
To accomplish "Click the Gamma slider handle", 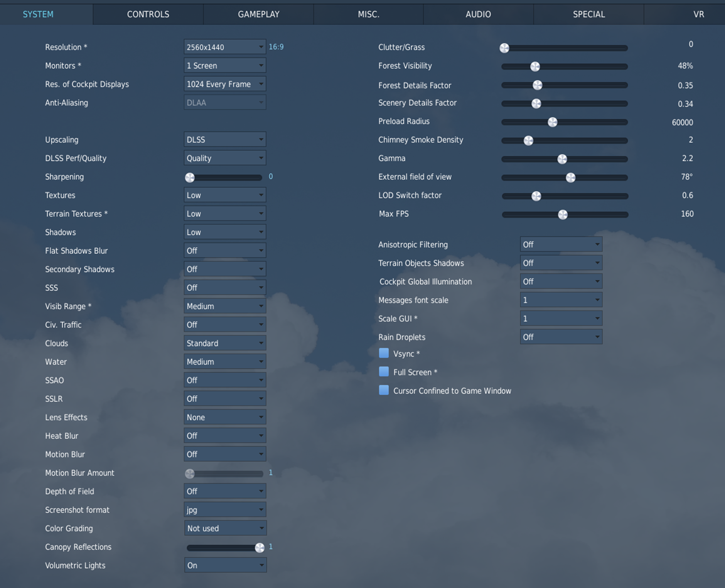I will point(562,159).
